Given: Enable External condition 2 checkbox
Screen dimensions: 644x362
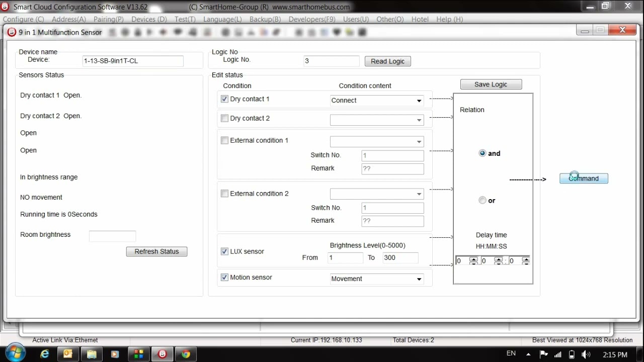Looking at the screenshot, I should [x=224, y=194].
